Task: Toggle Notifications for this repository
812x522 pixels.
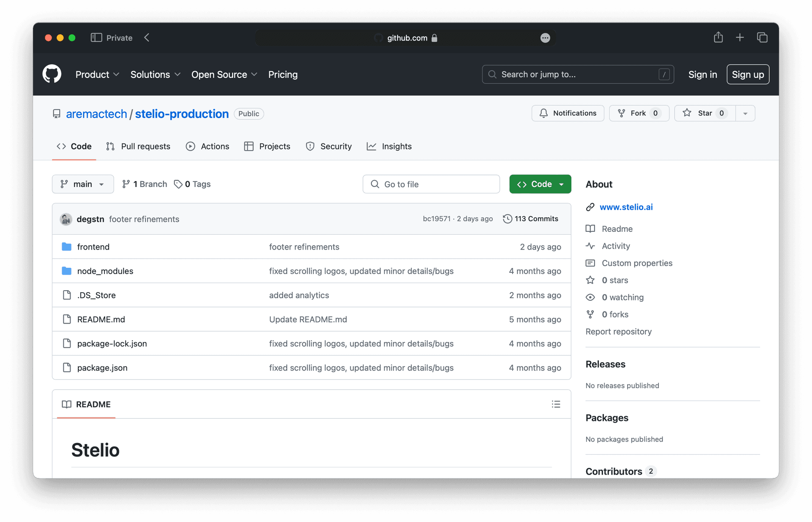Action: pyautogui.click(x=568, y=113)
